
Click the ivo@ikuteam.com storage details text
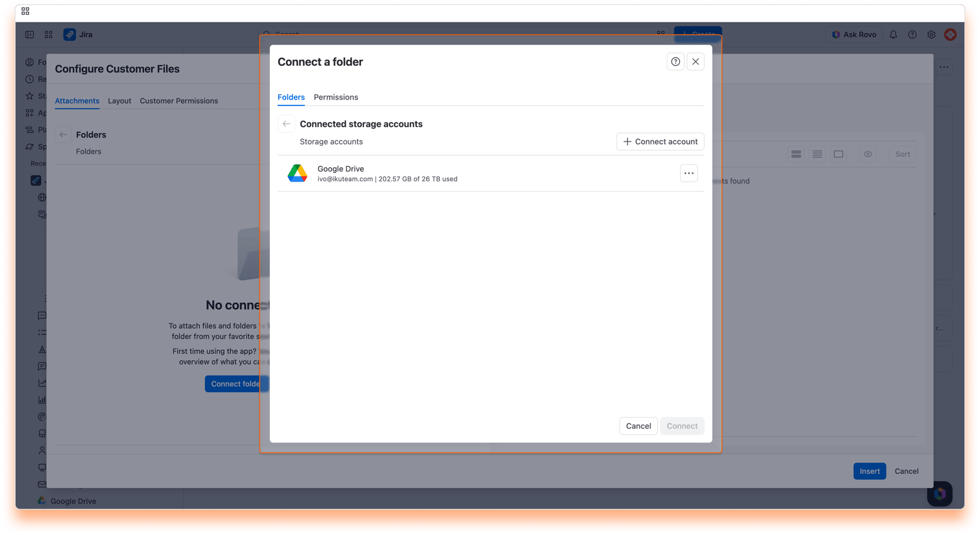point(387,179)
